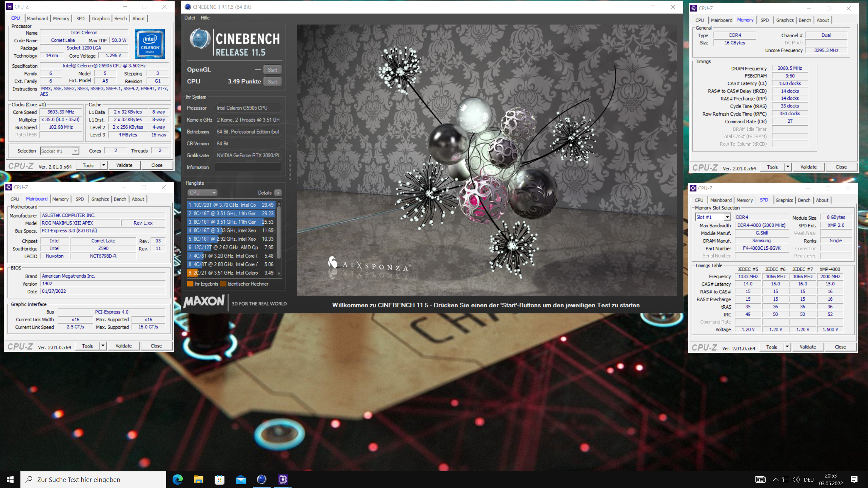This screenshot has width=868, height=488.
Task: Click the rendered Cinebench scene image
Action: pyautogui.click(x=487, y=160)
